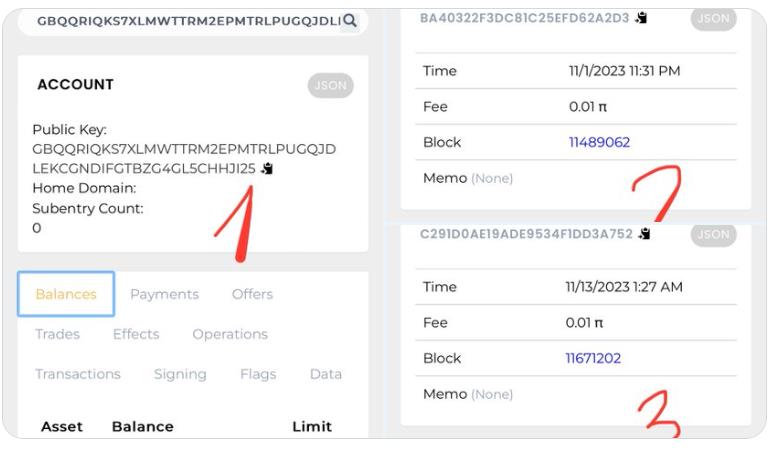Screen dimensions: 781x451
Task: Open the Offers tab
Action: coord(253,294)
